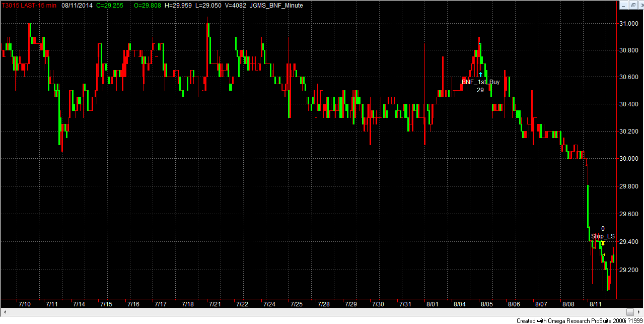The width and height of the screenshot is (644, 324).
Task: Click the O=29.808 open value
Action: (148, 5)
